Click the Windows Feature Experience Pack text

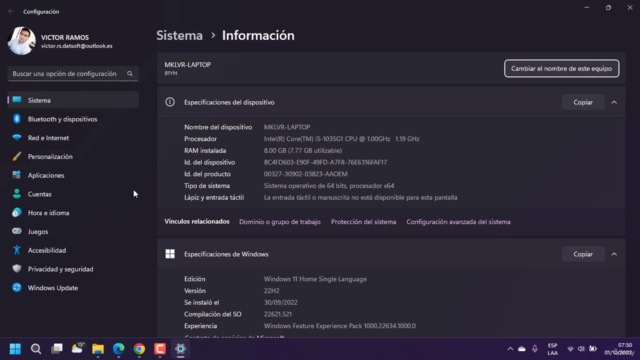tap(340, 326)
